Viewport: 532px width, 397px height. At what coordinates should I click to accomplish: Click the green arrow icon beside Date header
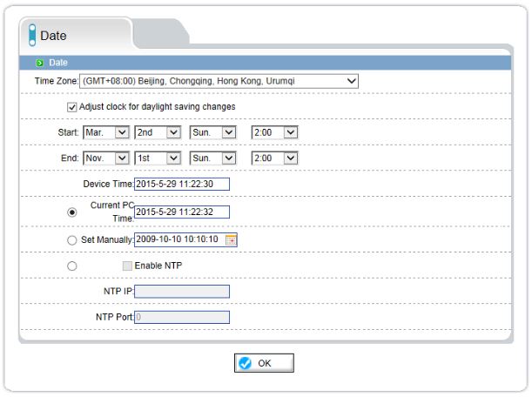point(40,63)
